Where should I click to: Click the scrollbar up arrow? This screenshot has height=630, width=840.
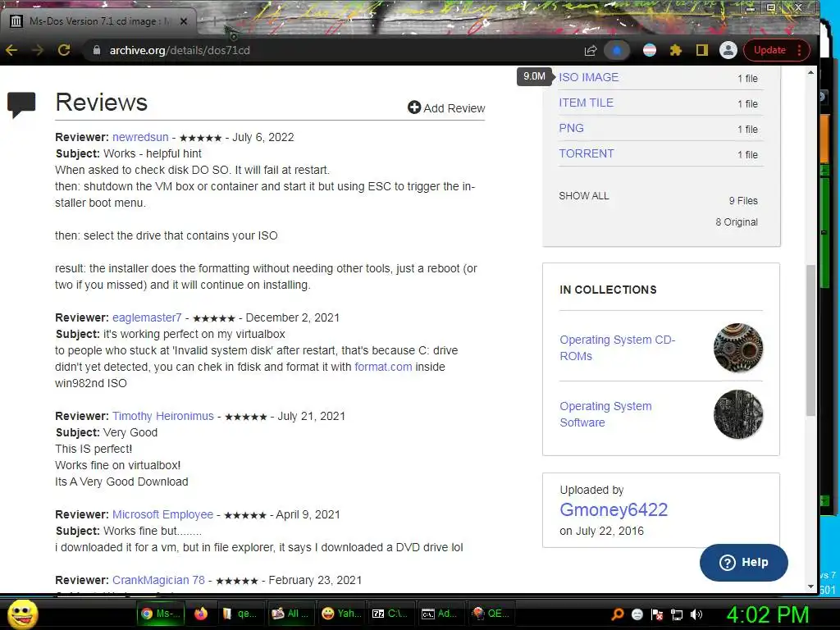(x=810, y=72)
